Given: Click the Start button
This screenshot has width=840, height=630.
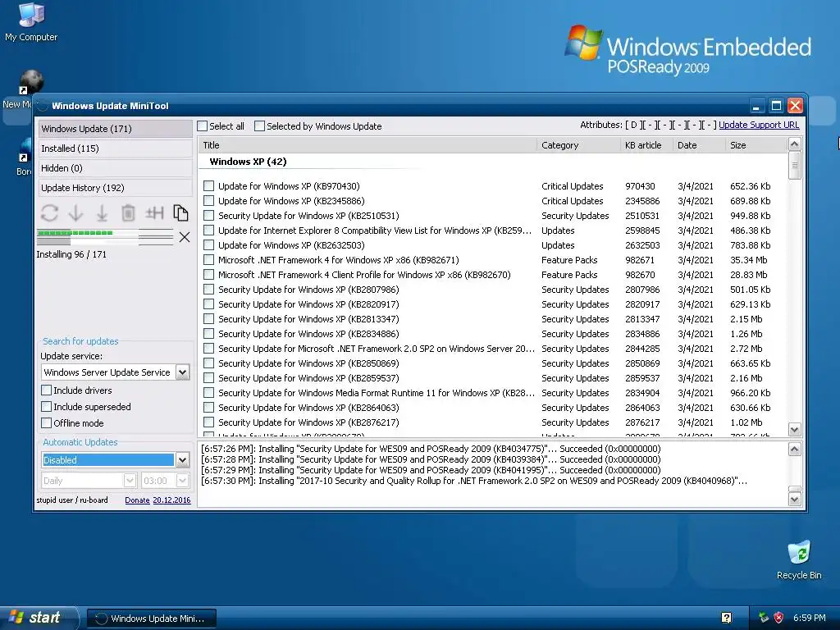Looking at the screenshot, I should tap(39, 618).
